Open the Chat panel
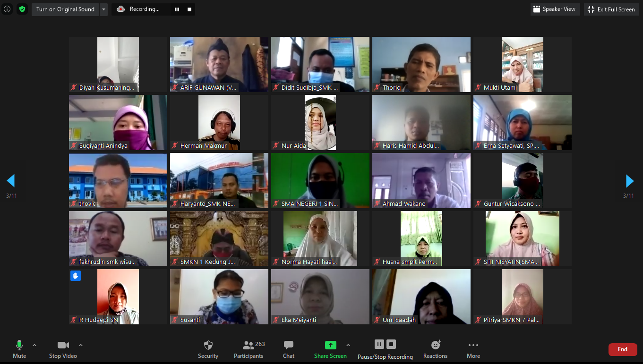This screenshot has height=364, width=643. [x=289, y=349]
